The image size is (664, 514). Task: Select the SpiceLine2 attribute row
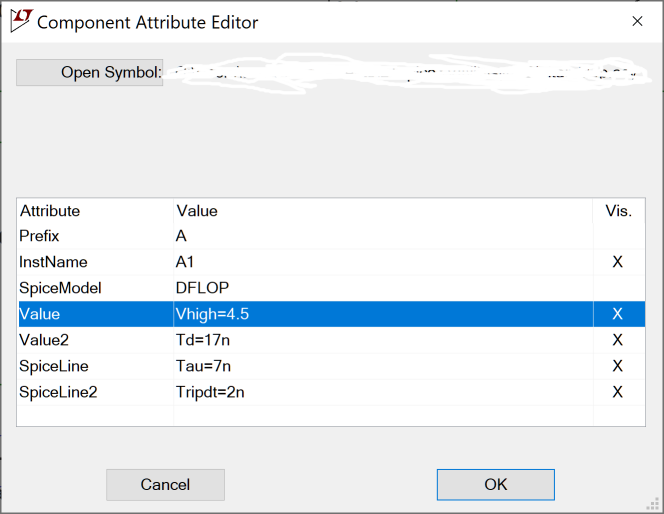click(x=332, y=392)
